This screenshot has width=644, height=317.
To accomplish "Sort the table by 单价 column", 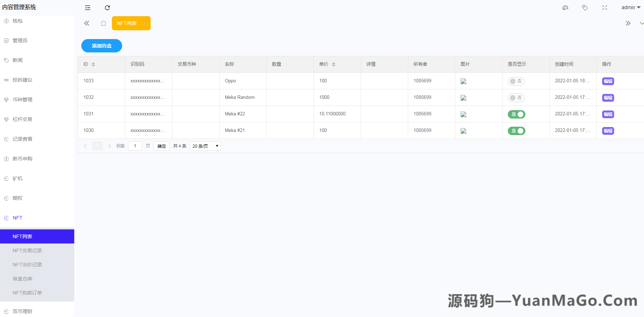I will click(333, 64).
